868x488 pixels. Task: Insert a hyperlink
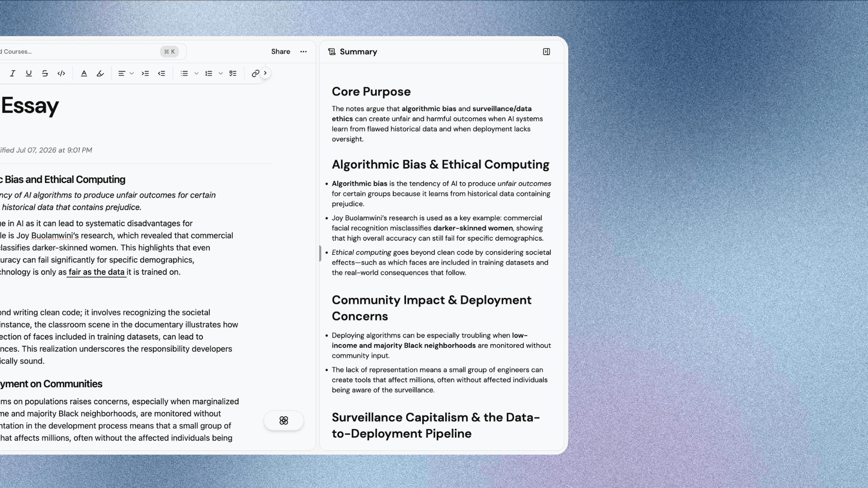255,73
